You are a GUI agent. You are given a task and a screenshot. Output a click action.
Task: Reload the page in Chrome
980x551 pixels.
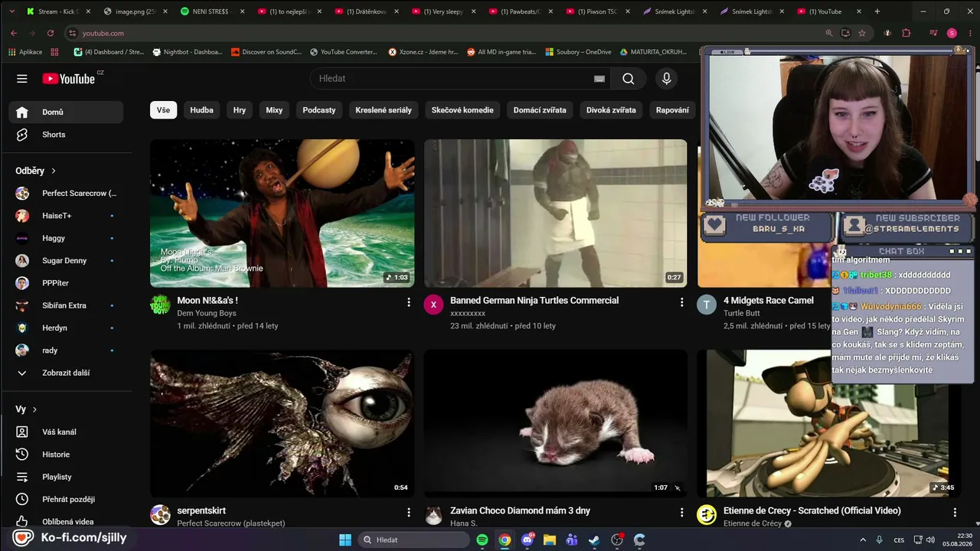click(x=51, y=33)
